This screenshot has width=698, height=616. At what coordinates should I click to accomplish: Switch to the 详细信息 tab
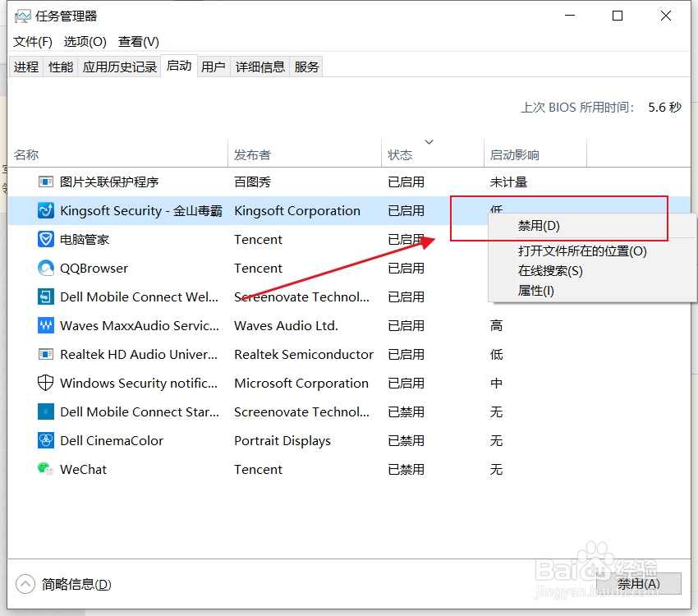tap(260, 67)
